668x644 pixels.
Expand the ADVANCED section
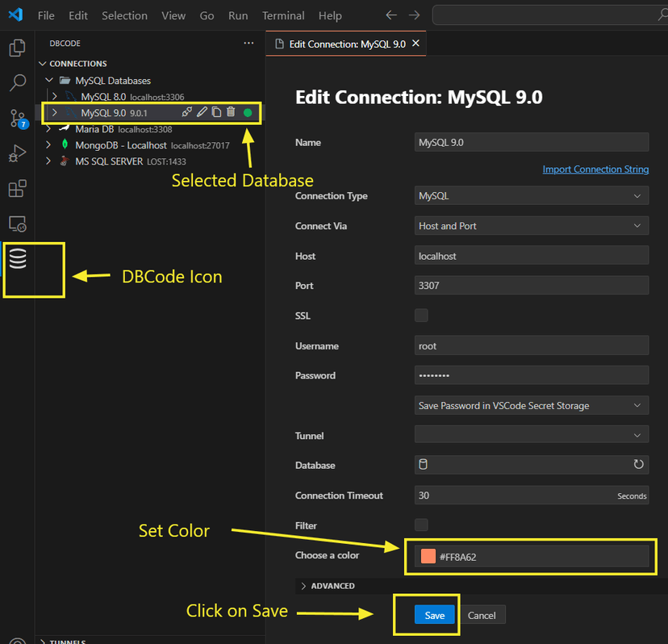[x=328, y=586]
